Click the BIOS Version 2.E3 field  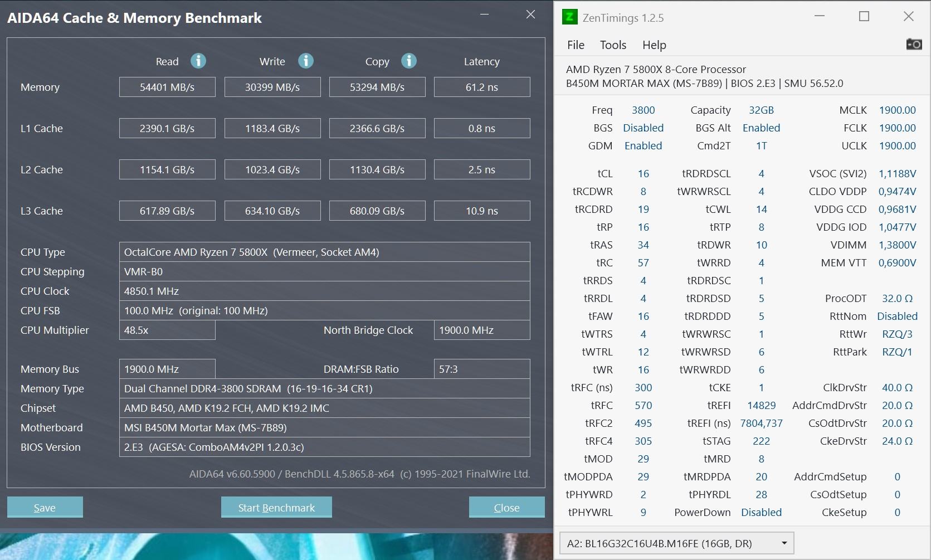click(325, 447)
